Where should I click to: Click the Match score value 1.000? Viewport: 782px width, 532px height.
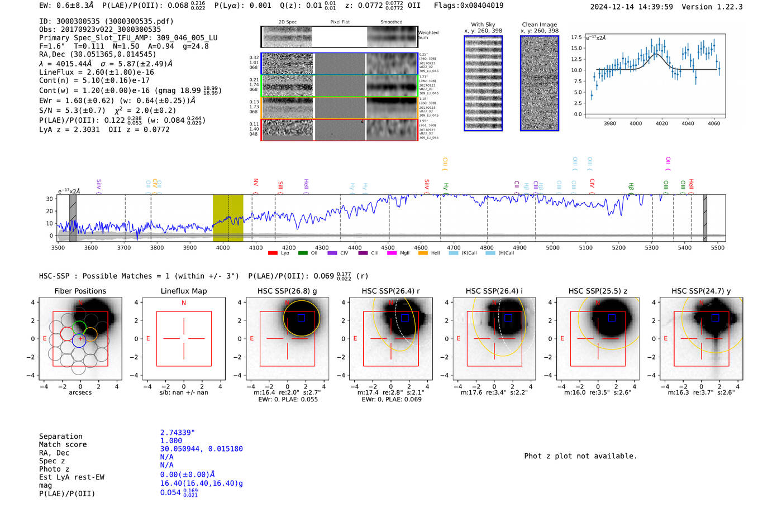tap(171, 440)
